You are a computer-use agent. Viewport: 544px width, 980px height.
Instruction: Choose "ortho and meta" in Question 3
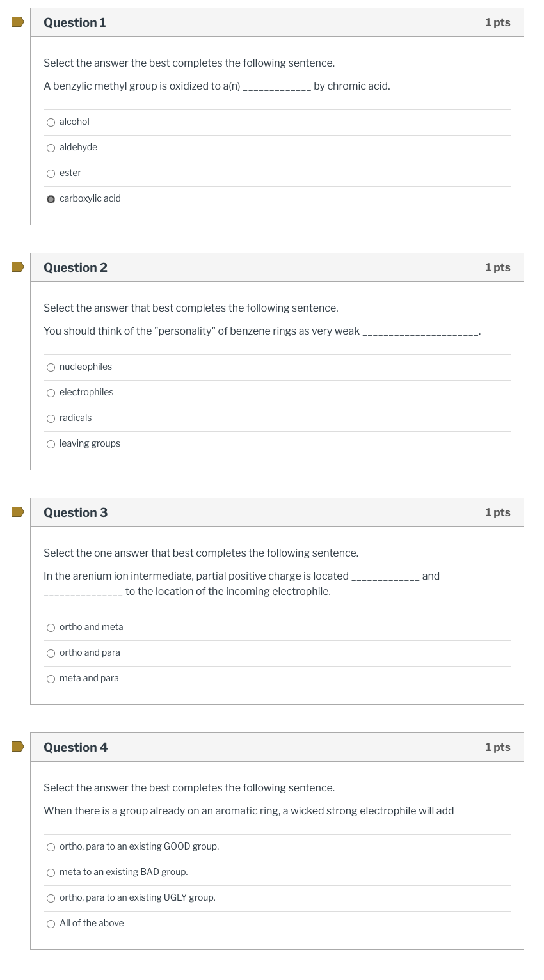[x=51, y=628]
